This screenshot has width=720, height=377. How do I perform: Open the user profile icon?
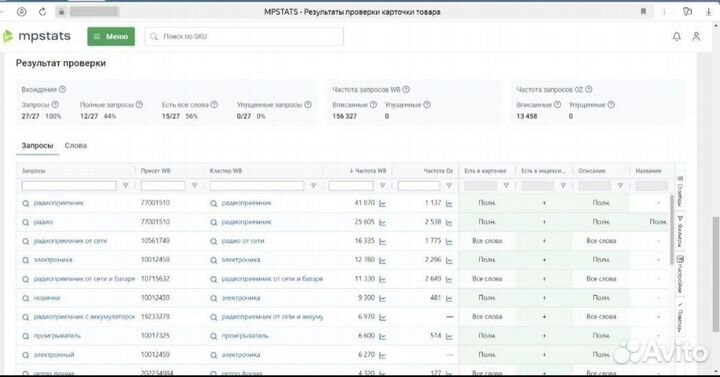[x=696, y=36]
